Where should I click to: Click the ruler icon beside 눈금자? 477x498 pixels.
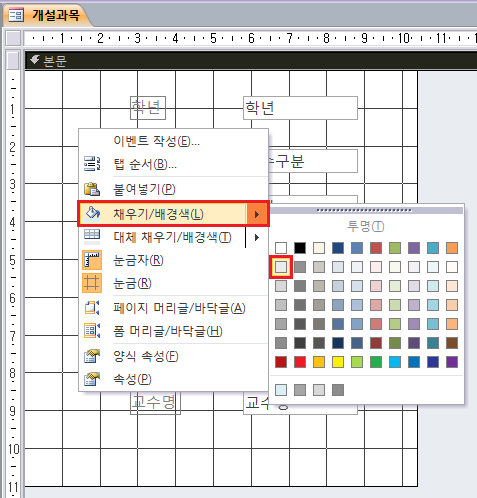point(92,260)
